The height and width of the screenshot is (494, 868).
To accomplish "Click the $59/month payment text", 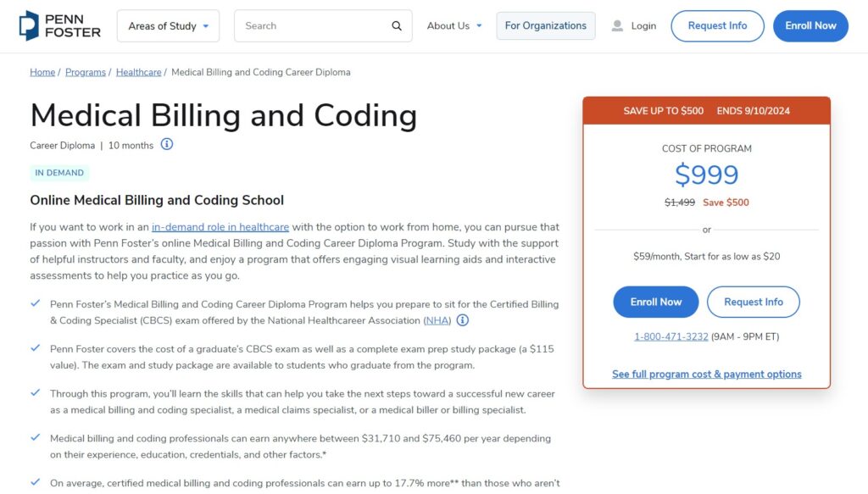I will (x=707, y=256).
